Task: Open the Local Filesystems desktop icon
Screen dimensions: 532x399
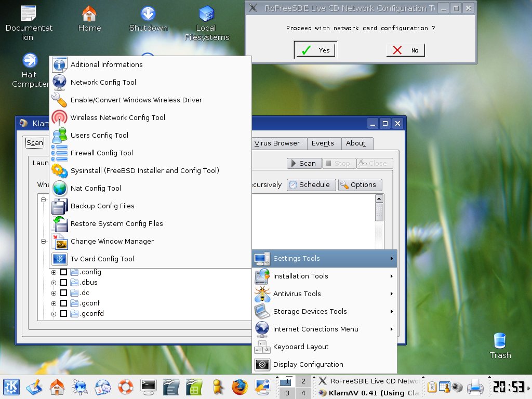Action: point(206,14)
